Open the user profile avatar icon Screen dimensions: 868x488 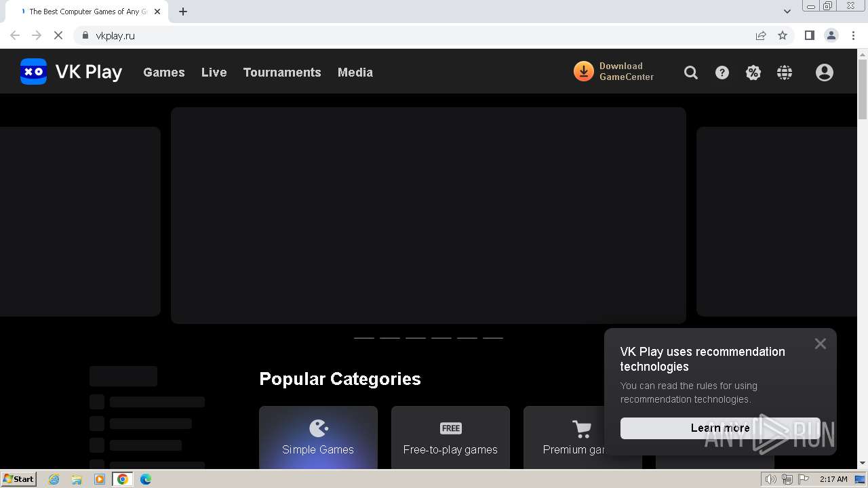point(825,73)
